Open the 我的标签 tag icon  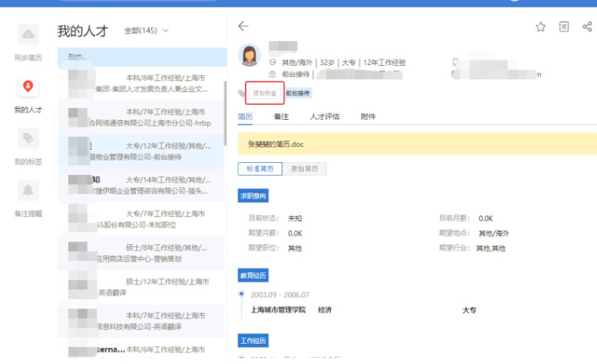click(x=29, y=139)
